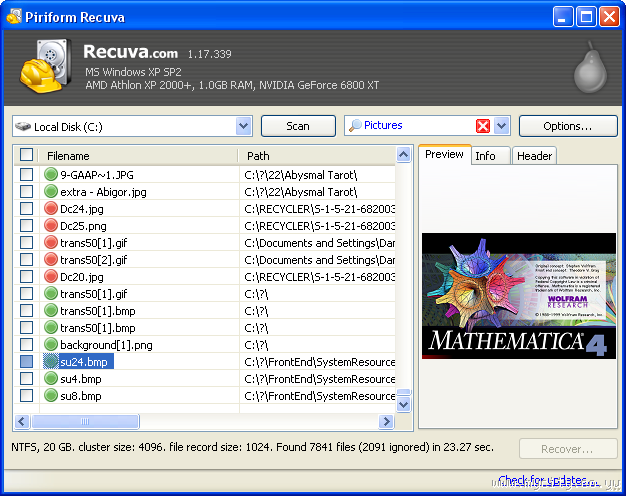This screenshot has width=626, height=496.
Task: Open the Options dialog
Action: [568, 126]
